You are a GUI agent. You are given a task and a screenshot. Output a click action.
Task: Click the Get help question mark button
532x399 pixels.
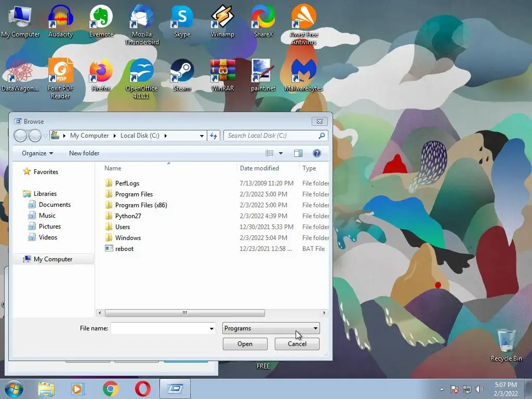[x=316, y=153]
